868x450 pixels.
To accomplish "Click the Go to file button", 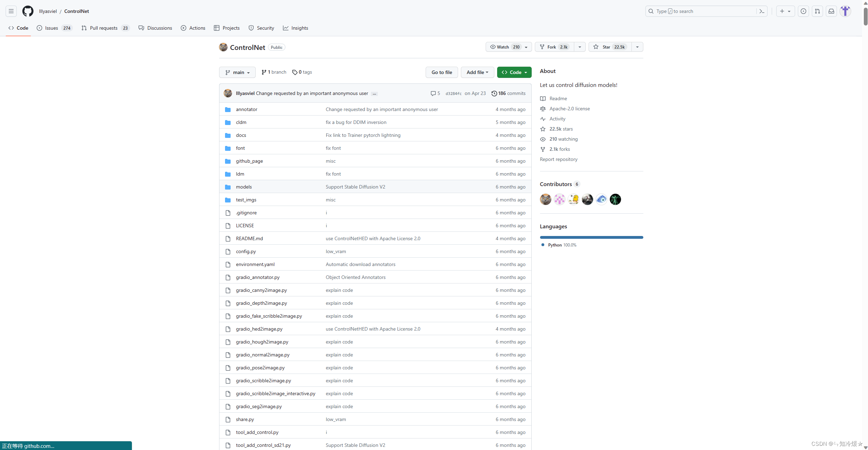I will pos(442,72).
